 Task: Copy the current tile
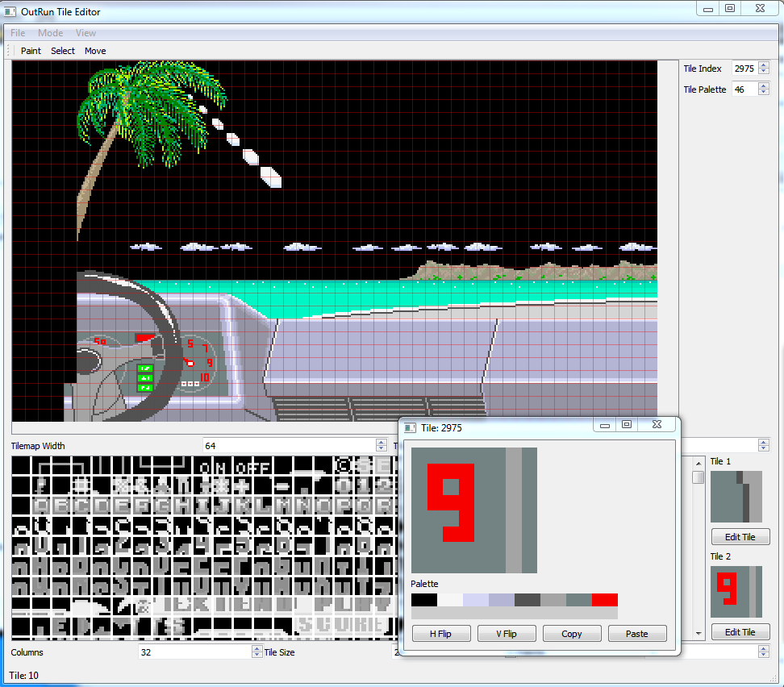572,634
